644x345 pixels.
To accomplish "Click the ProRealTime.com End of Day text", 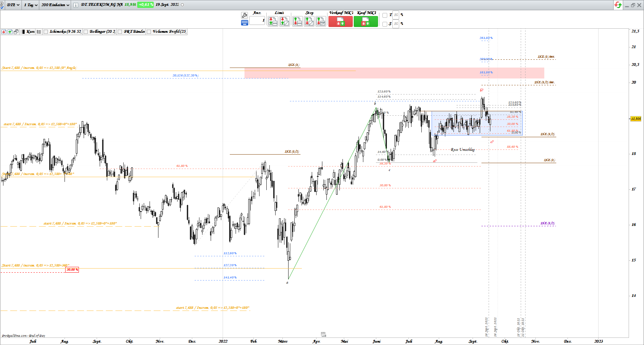I will [23, 336].
